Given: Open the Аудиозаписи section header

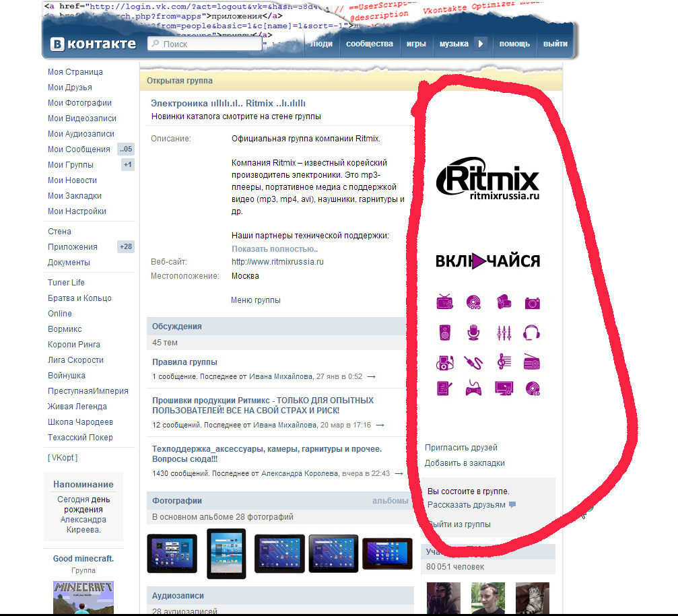Looking at the screenshot, I should tap(178, 596).
